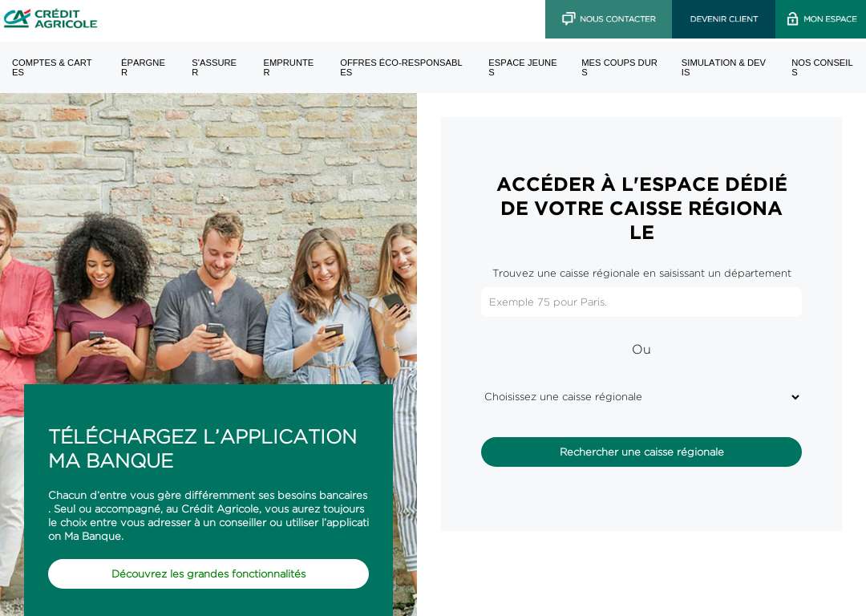This screenshot has height=616, width=866.
Task: Open the Comptes & Cartes menu
Action: pyautogui.click(x=52, y=67)
